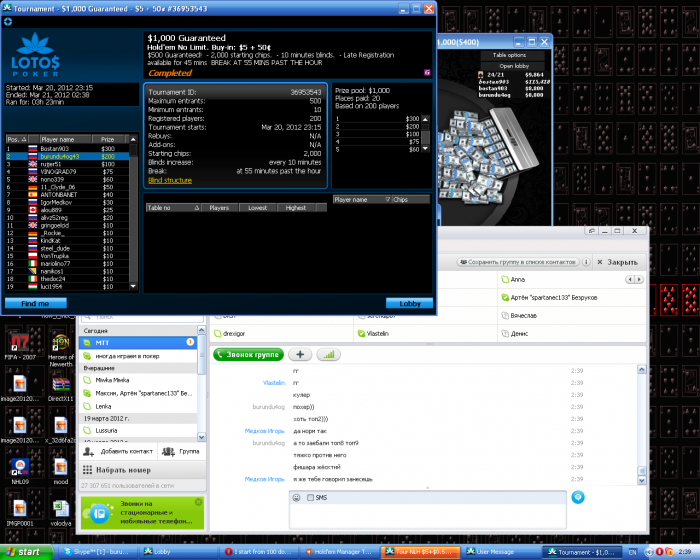The height and width of the screenshot is (560, 700).
Task: Open the Lussuria conversation in Skype
Action: [x=138, y=430]
